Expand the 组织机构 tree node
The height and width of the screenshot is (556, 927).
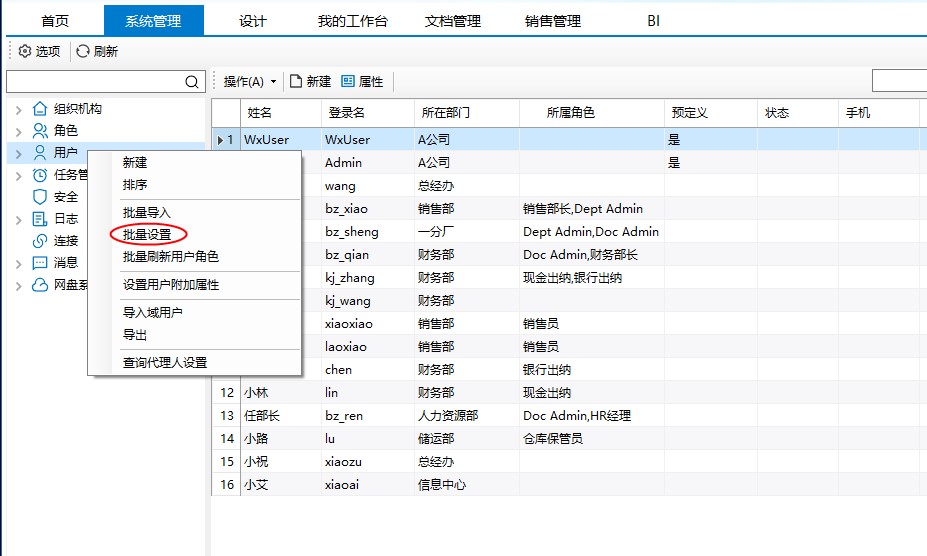tap(18, 109)
